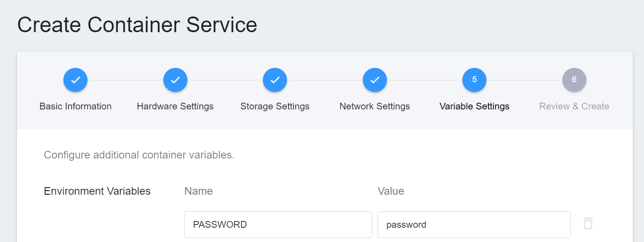Focus the Value field containing password
Screen dimensions: 644x242
[x=474, y=224]
